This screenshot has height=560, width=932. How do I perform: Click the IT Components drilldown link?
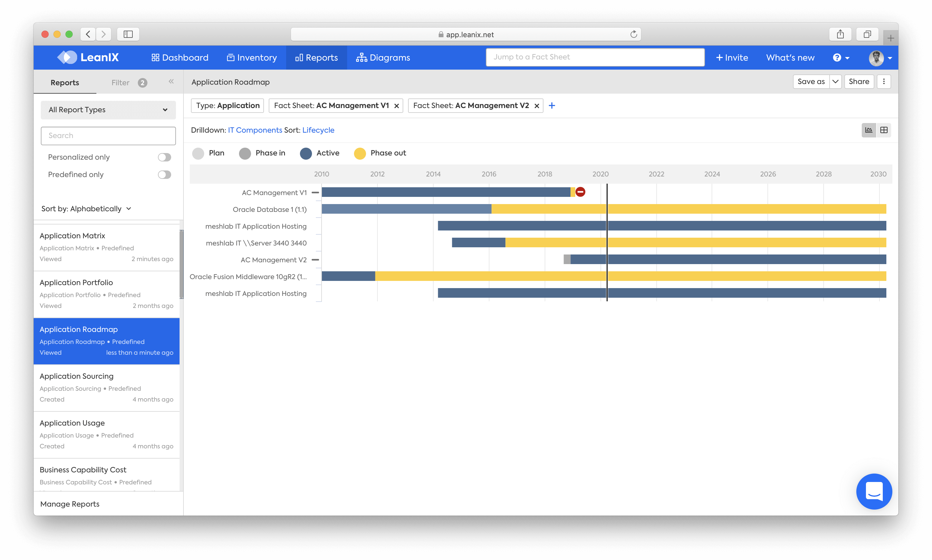pyautogui.click(x=254, y=130)
